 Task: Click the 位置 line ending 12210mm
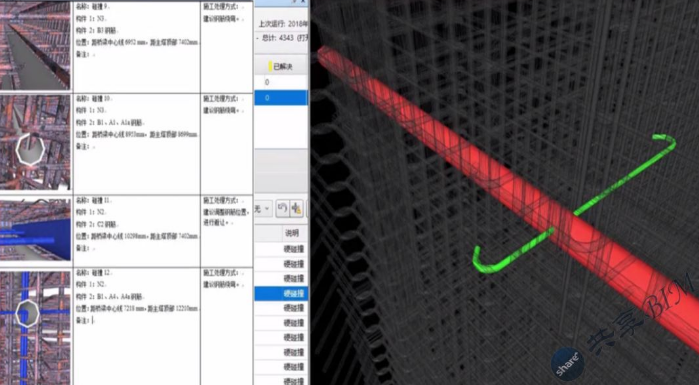click(x=137, y=308)
